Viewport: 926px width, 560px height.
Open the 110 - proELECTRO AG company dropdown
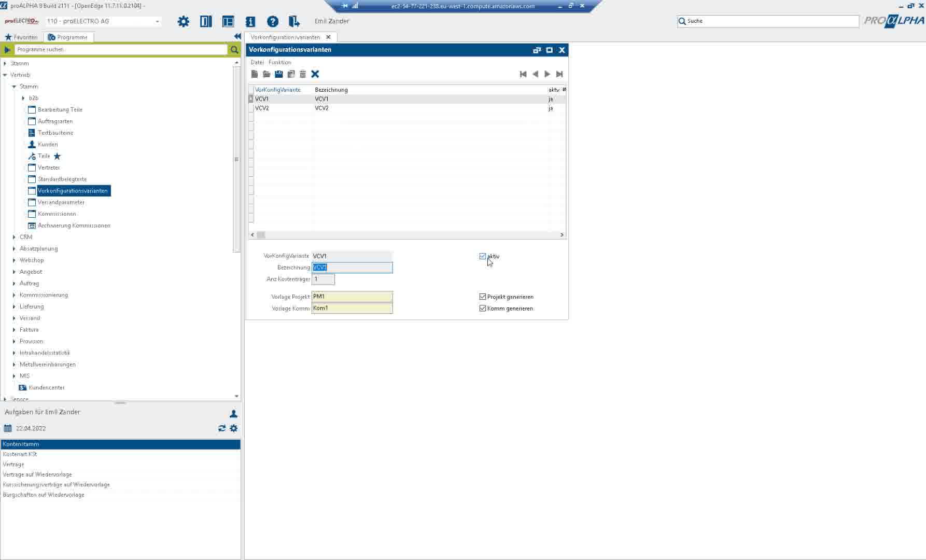point(157,21)
